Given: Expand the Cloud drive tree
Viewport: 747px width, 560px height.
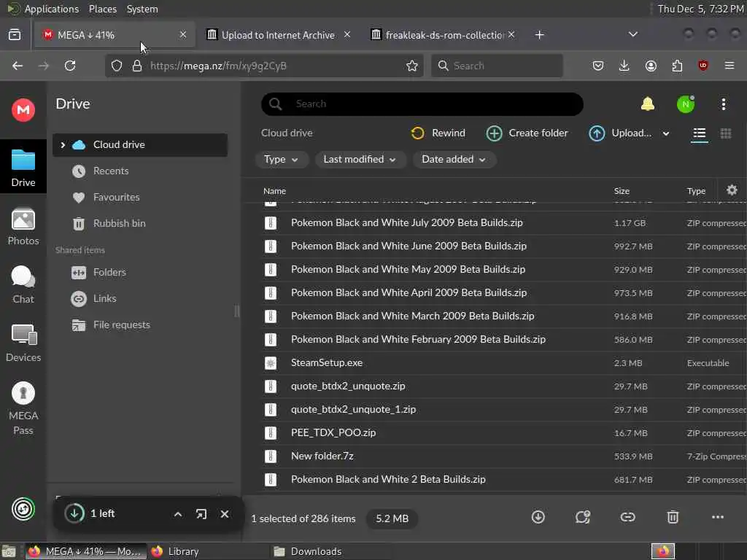Looking at the screenshot, I should pyautogui.click(x=63, y=145).
